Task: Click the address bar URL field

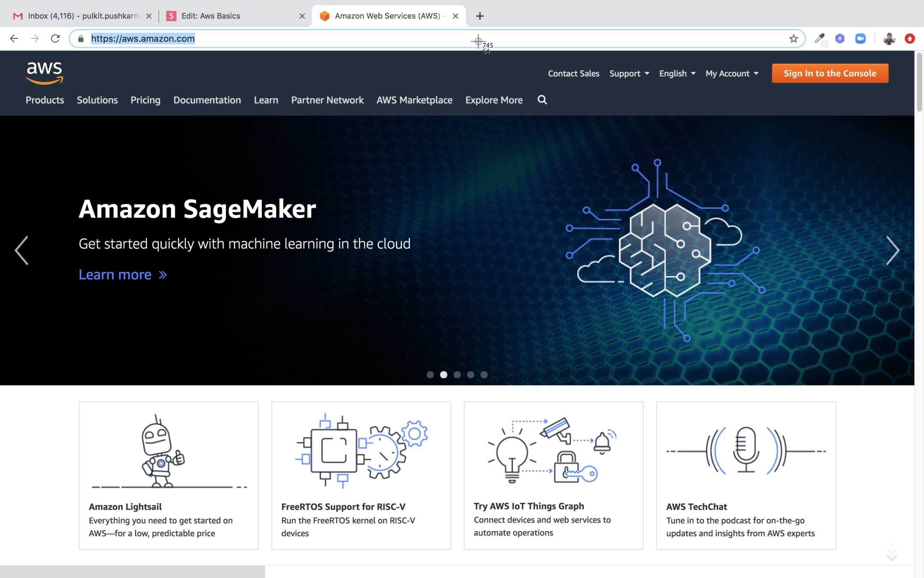Action: point(385,39)
